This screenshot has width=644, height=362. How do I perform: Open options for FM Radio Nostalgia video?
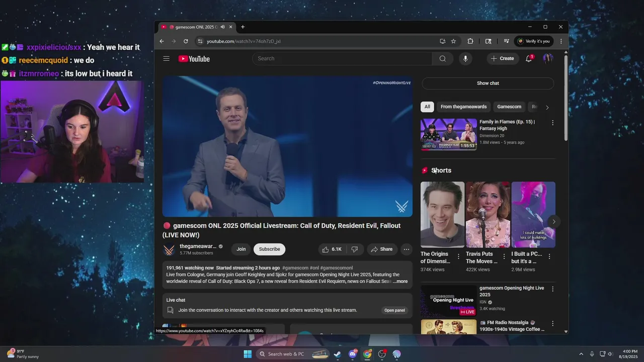(552, 323)
